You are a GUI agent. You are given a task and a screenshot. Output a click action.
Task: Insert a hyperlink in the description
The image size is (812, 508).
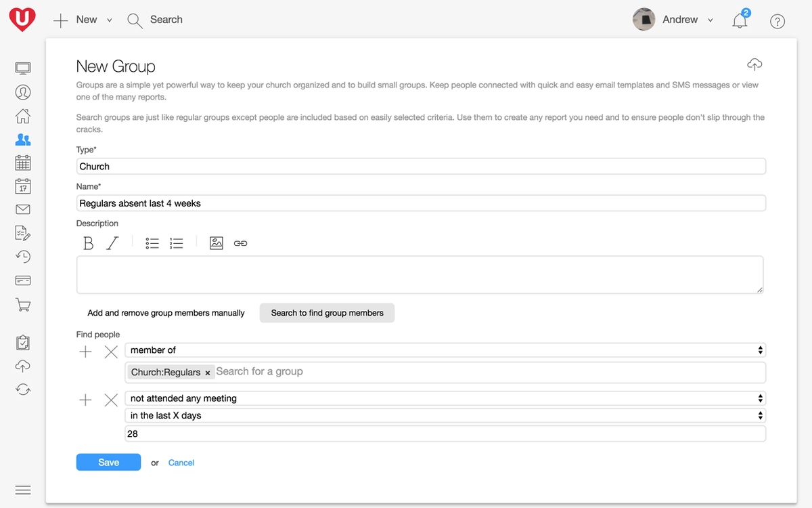(x=240, y=243)
